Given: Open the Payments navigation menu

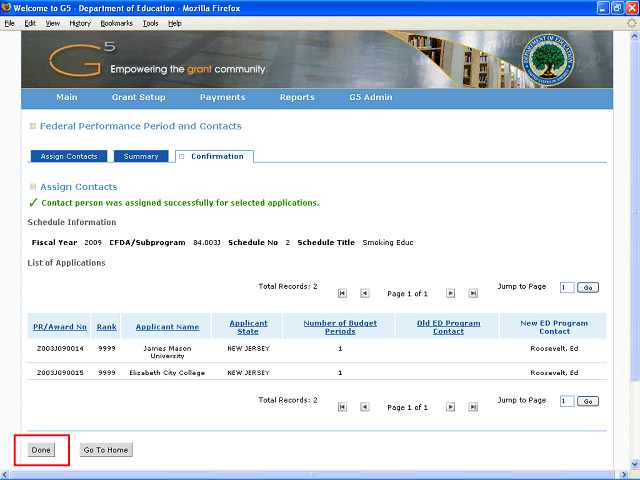Looking at the screenshot, I should [222, 98].
